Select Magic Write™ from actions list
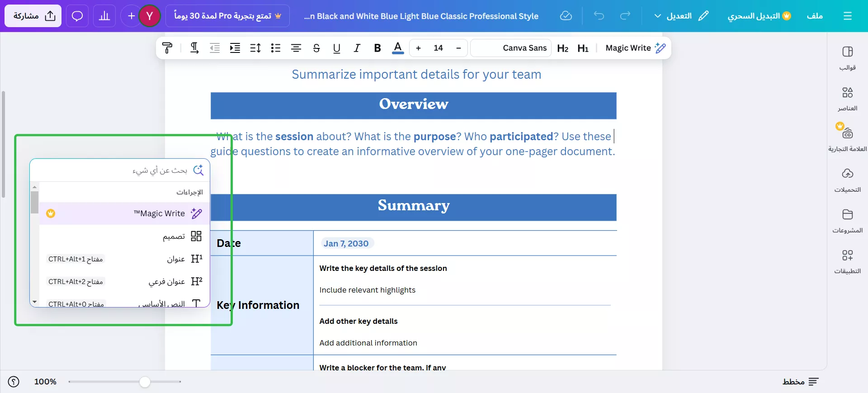Viewport: 868px width, 393px height. (x=124, y=213)
